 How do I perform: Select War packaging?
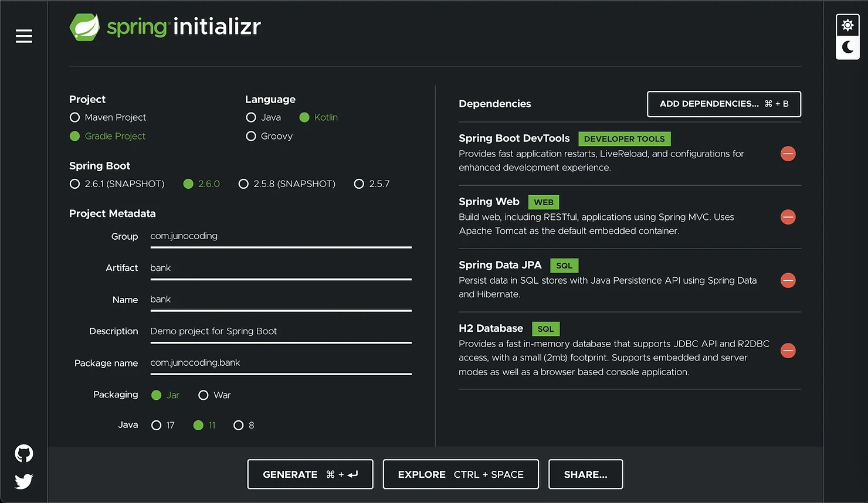coord(215,395)
